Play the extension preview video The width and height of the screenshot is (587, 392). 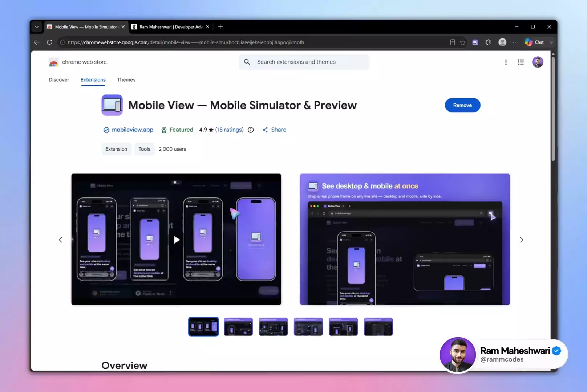tap(177, 240)
